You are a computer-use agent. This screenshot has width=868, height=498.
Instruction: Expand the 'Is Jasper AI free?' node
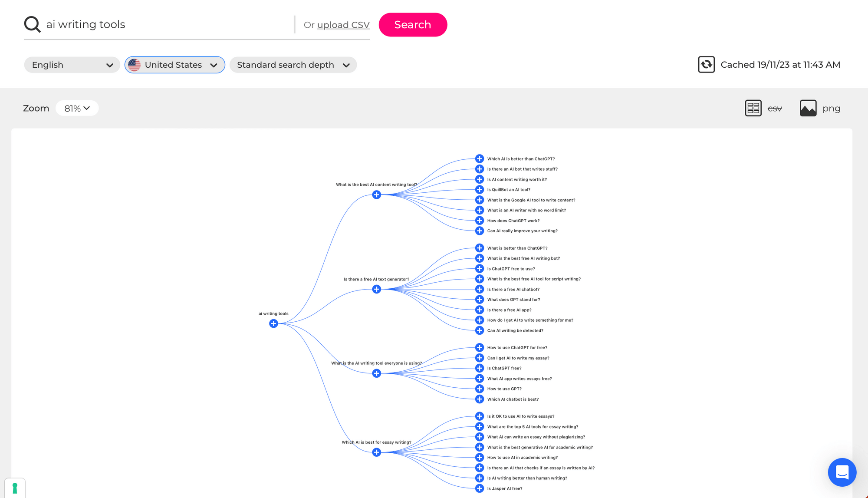tap(480, 488)
